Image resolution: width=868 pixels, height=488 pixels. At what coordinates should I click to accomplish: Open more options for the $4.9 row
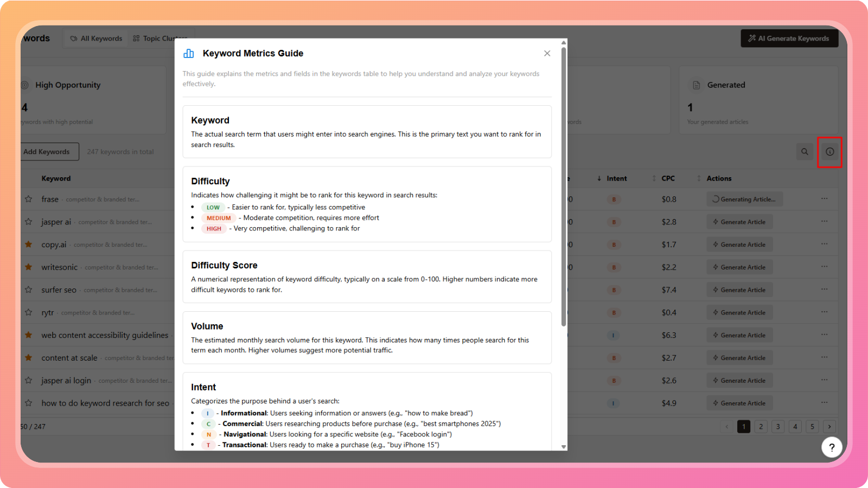click(x=824, y=403)
